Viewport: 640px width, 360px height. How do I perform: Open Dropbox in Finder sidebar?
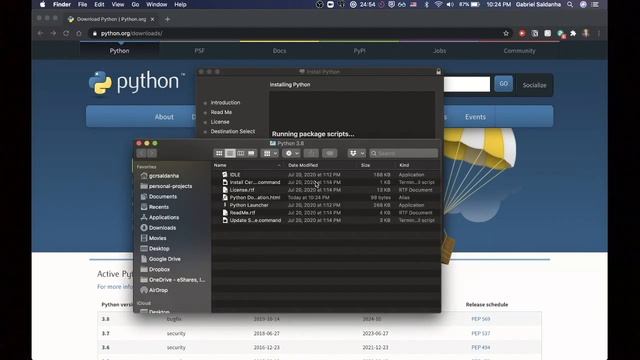coord(159,269)
